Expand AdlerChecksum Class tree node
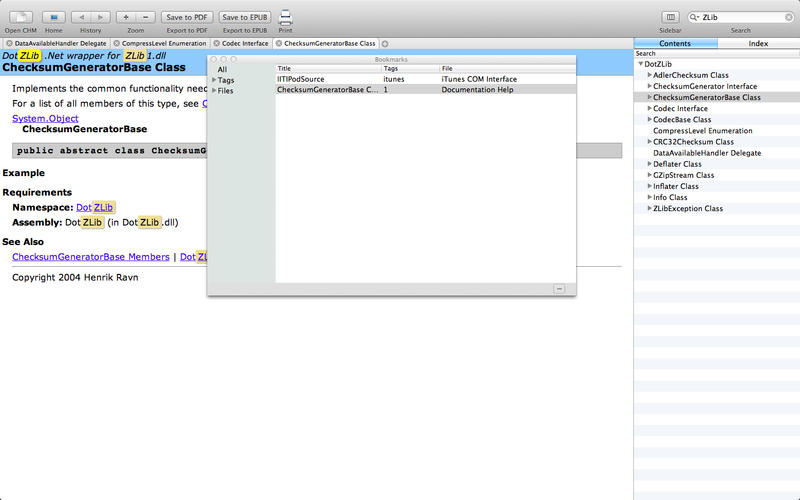 pos(648,75)
